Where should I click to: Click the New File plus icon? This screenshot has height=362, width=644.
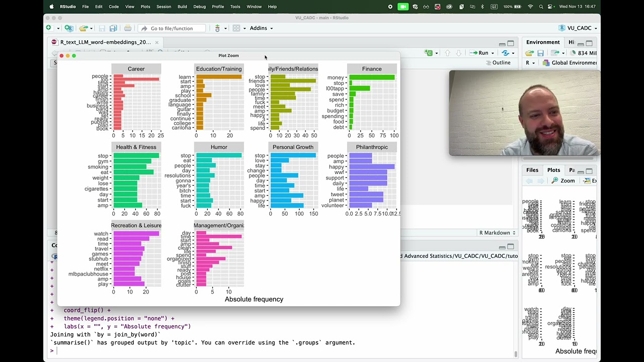click(49, 28)
